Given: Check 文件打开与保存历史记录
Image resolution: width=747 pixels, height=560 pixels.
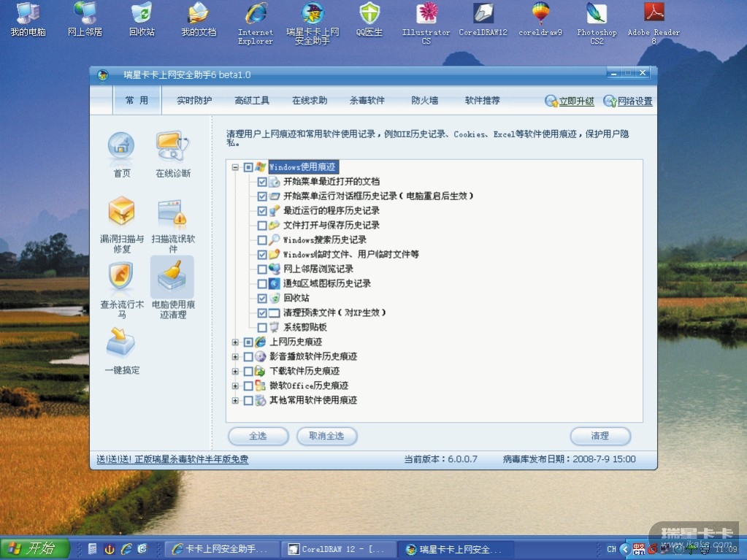Looking at the screenshot, I should click(262, 225).
